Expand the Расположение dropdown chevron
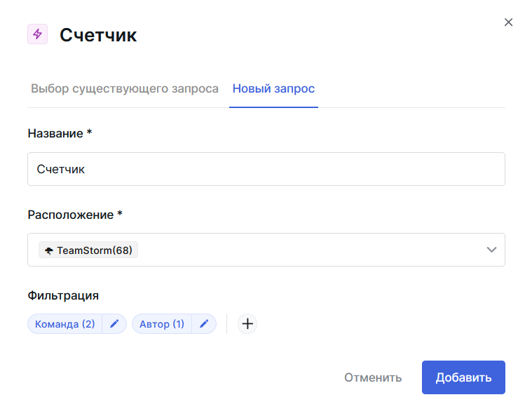This screenshot has width=532, height=416. pyautogui.click(x=491, y=250)
